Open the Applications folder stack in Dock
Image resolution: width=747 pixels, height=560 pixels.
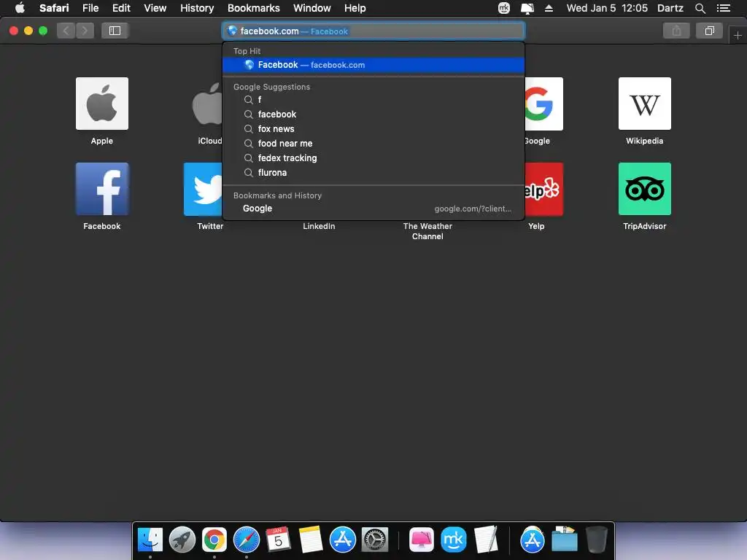pyautogui.click(x=532, y=540)
